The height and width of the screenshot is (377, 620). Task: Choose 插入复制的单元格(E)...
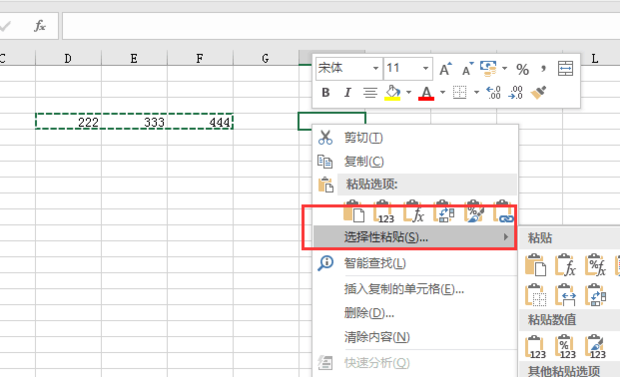pyautogui.click(x=415, y=289)
